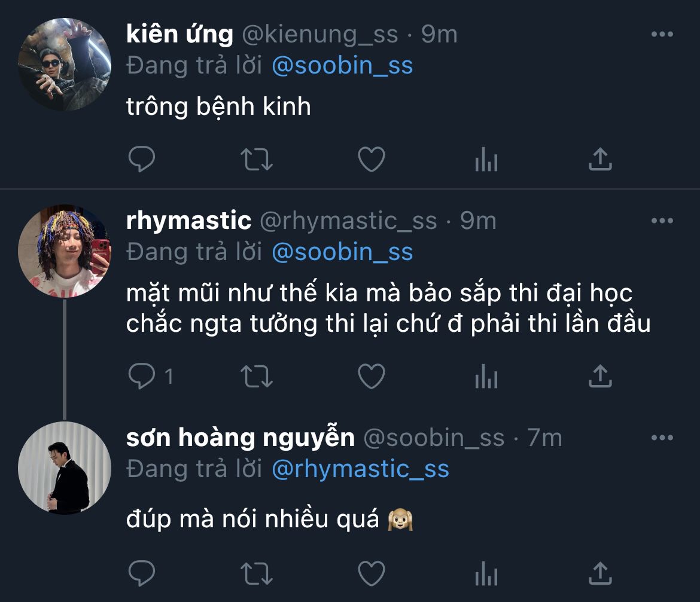Open more options on kiên ứng's tweet

[662, 35]
